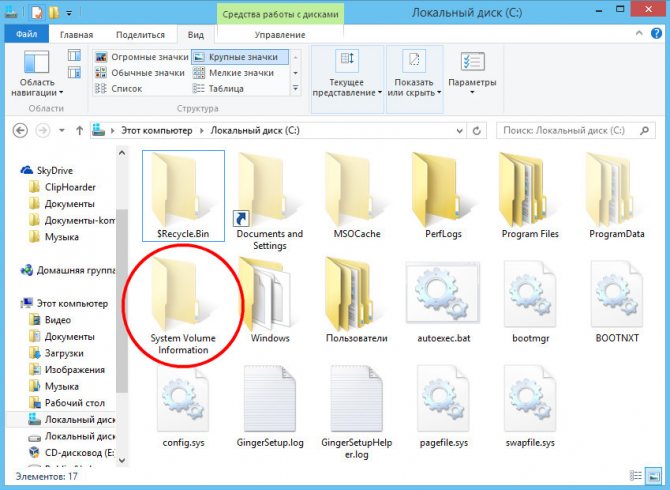Viewport: 670px width, 490px height.
Task: Select the ProgramData folder
Action: click(617, 196)
